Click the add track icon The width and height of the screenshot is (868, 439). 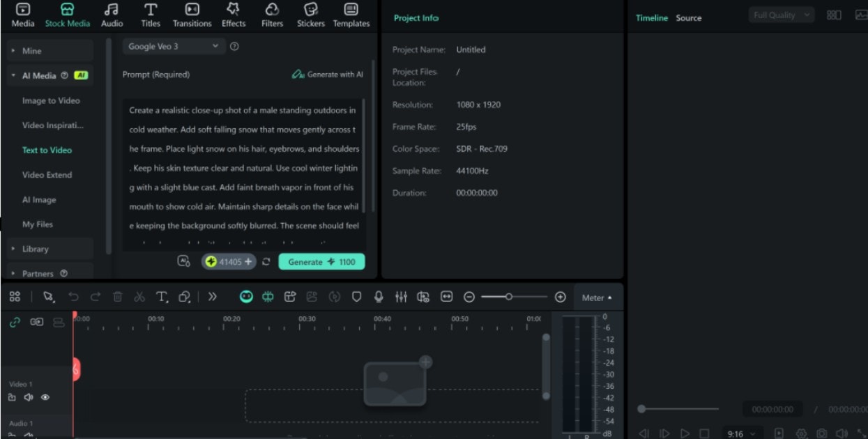36,322
